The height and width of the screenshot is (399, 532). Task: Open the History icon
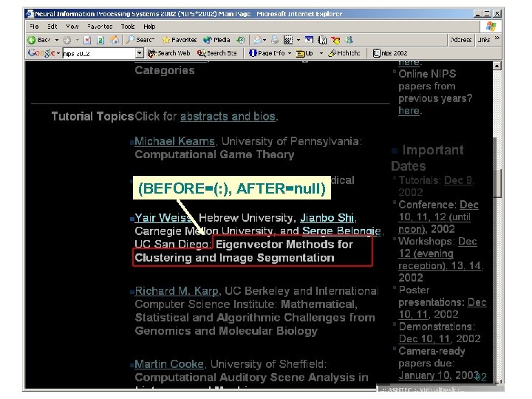click(241, 40)
